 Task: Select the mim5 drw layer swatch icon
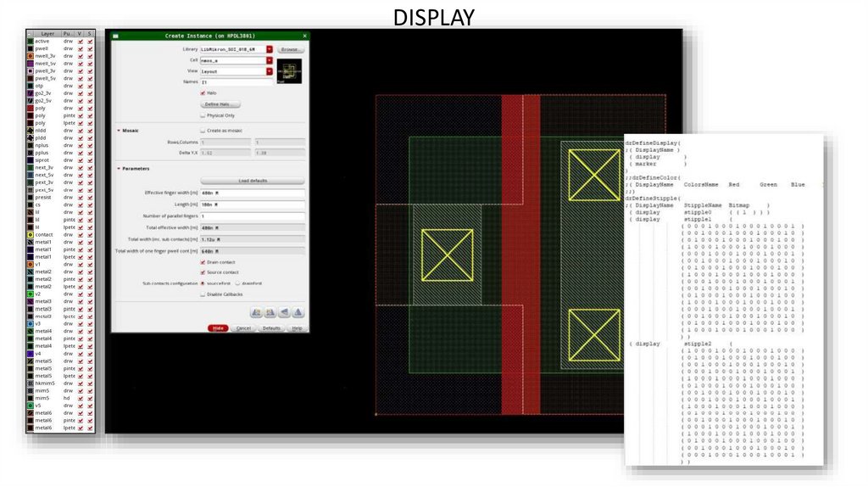coord(31,390)
